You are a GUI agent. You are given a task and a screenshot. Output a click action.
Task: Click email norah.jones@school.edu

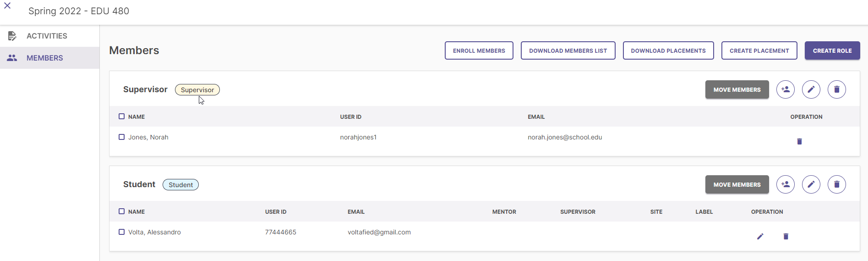click(565, 137)
